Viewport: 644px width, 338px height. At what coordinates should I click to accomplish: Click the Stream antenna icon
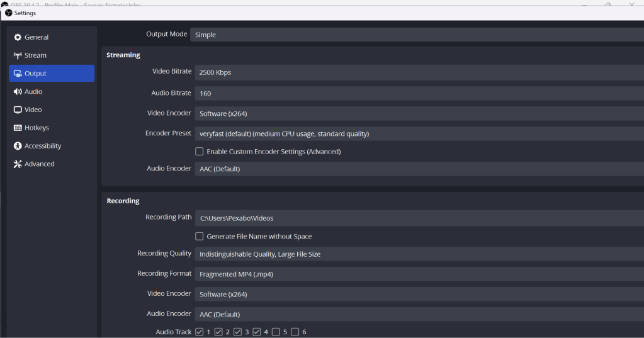(18, 55)
